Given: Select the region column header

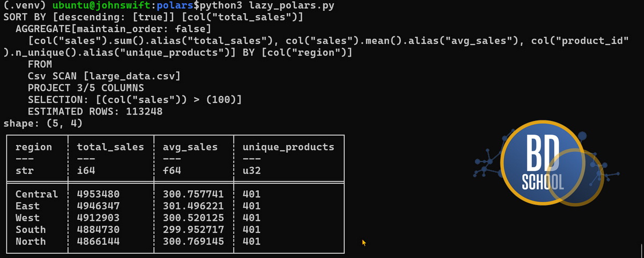Looking at the screenshot, I should click(x=34, y=147).
